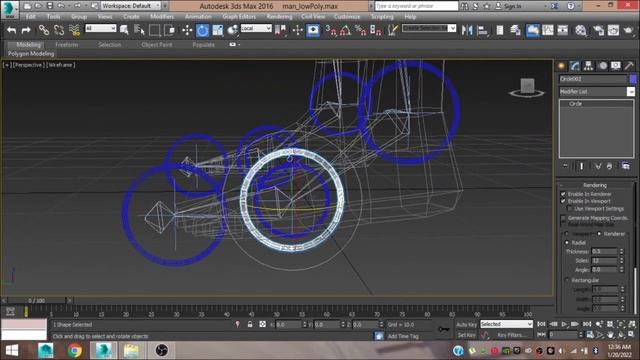Activate the Select and Rotate tool
The width and height of the screenshot is (640, 360).
click(x=202, y=30)
